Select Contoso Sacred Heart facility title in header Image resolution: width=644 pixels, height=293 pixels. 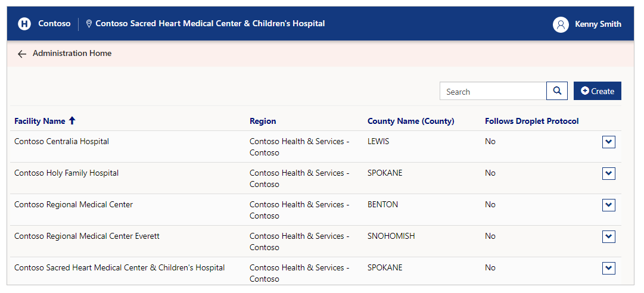[x=210, y=23]
